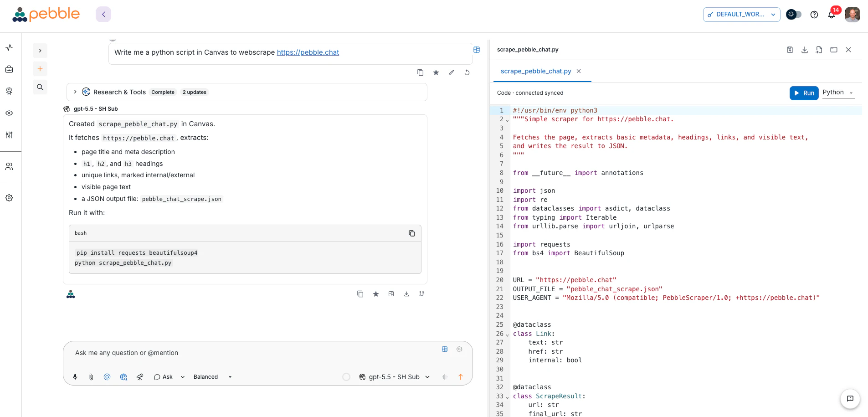Click the paperclip attach file icon
Image resolution: width=868 pixels, height=417 pixels.
click(x=91, y=377)
